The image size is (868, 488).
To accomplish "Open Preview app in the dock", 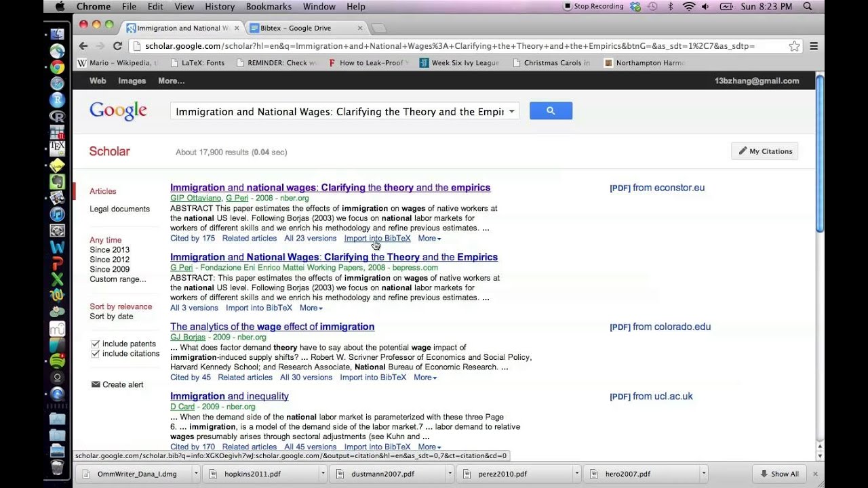I will pyautogui.click(x=57, y=198).
